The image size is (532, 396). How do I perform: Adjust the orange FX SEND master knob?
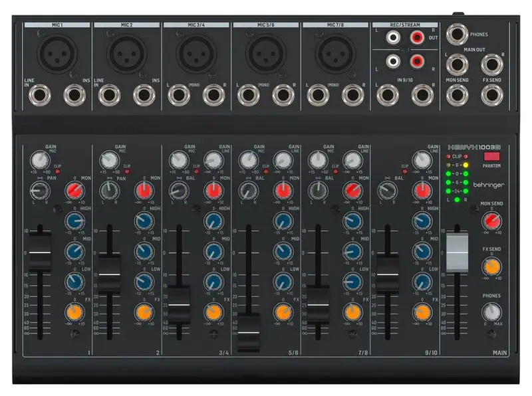tap(491, 267)
